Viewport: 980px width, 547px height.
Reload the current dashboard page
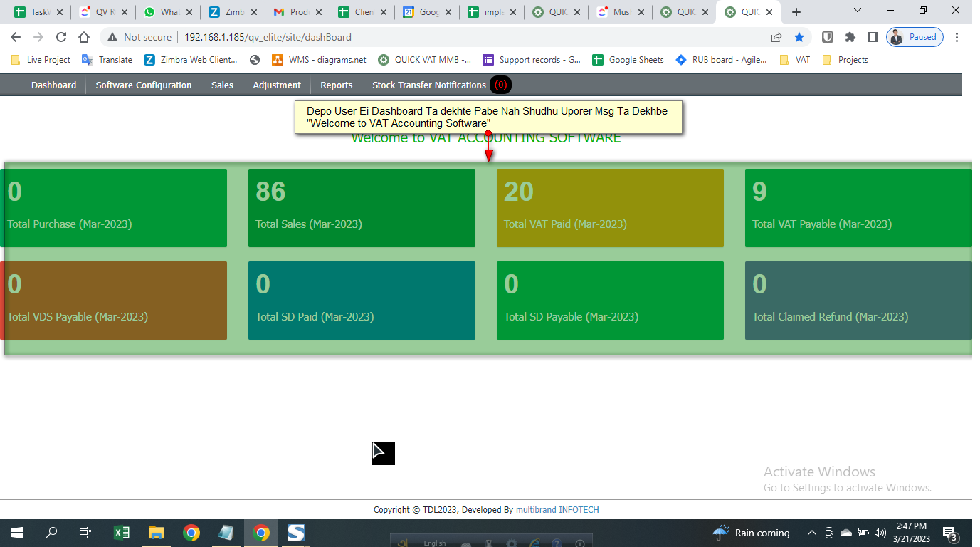click(61, 37)
